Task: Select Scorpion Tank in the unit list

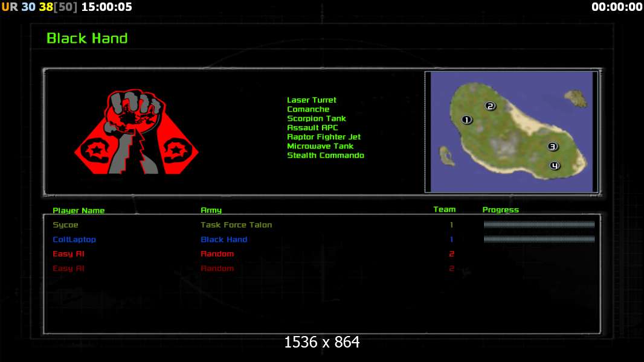Action: tap(316, 118)
